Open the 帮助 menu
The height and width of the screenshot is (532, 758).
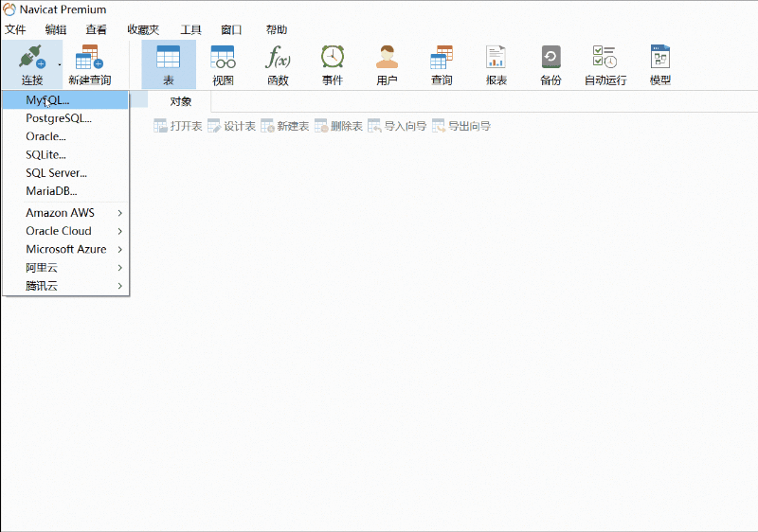click(x=277, y=30)
